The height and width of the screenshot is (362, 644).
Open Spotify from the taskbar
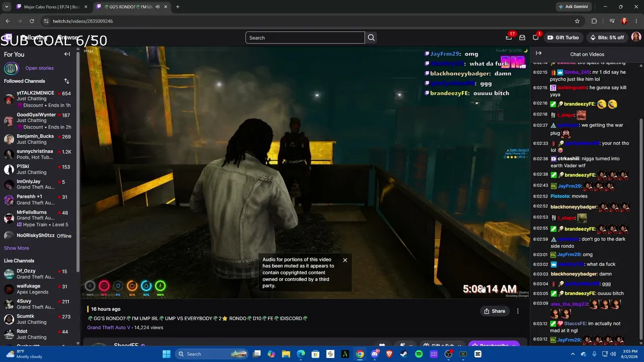419,354
